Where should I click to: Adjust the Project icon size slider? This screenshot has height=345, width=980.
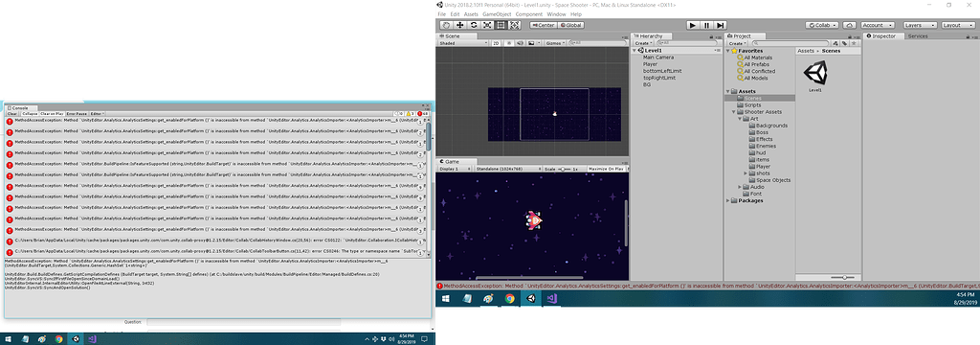pyautogui.click(x=843, y=277)
